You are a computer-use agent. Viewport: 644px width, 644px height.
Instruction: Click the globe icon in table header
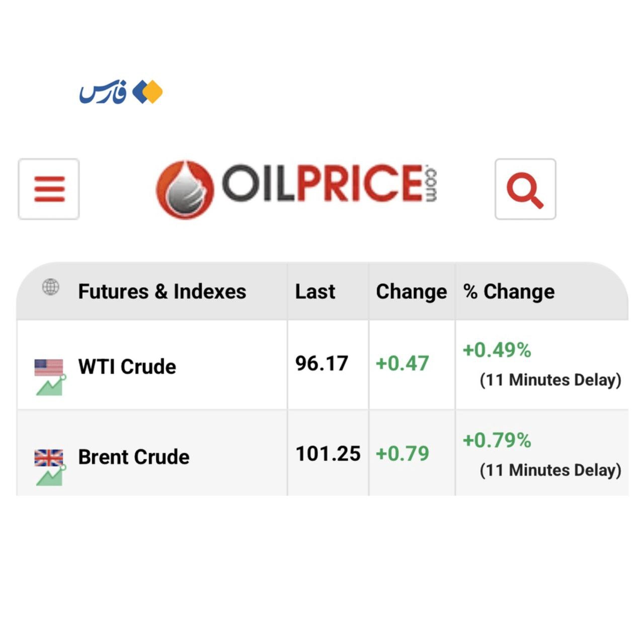50,287
